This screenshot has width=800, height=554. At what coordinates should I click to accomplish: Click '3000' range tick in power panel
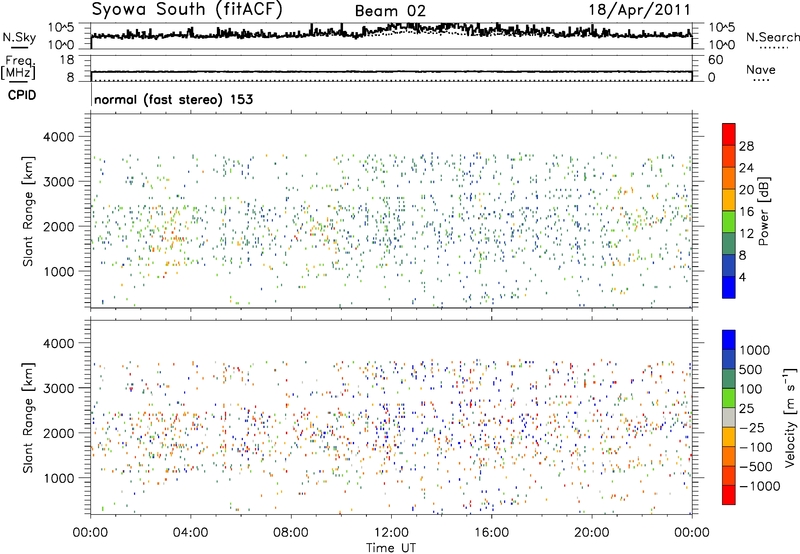click(58, 182)
